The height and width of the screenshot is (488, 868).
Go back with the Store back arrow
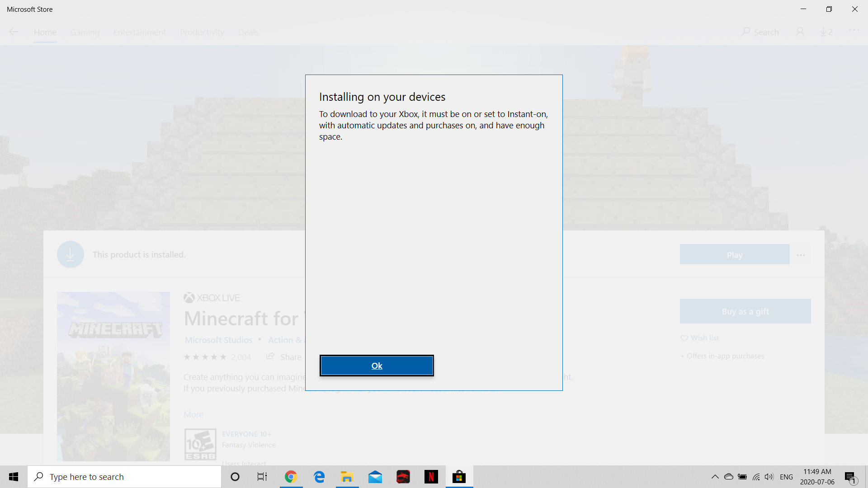tap(14, 32)
